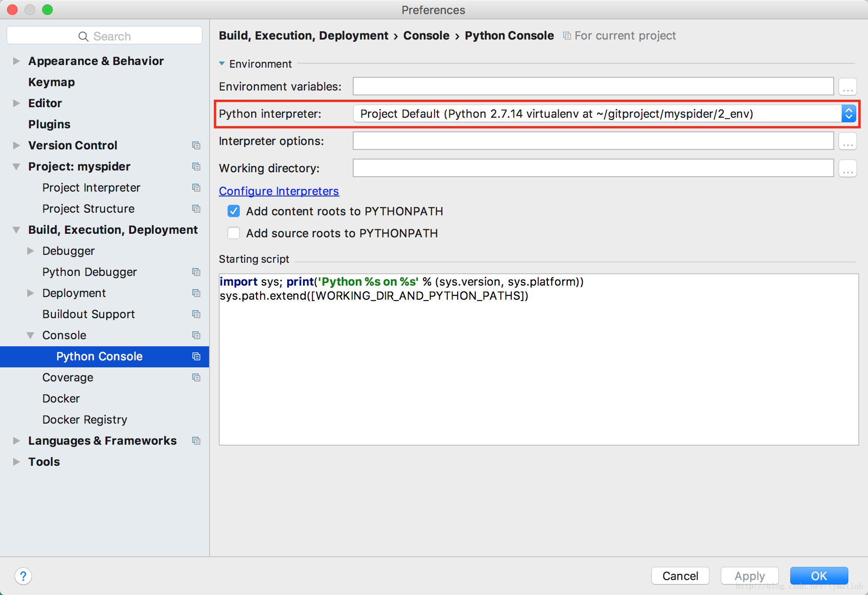The width and height of the screenshot is (868, 595).
Task: Expand the Tools node arrow
Action: 16,462
